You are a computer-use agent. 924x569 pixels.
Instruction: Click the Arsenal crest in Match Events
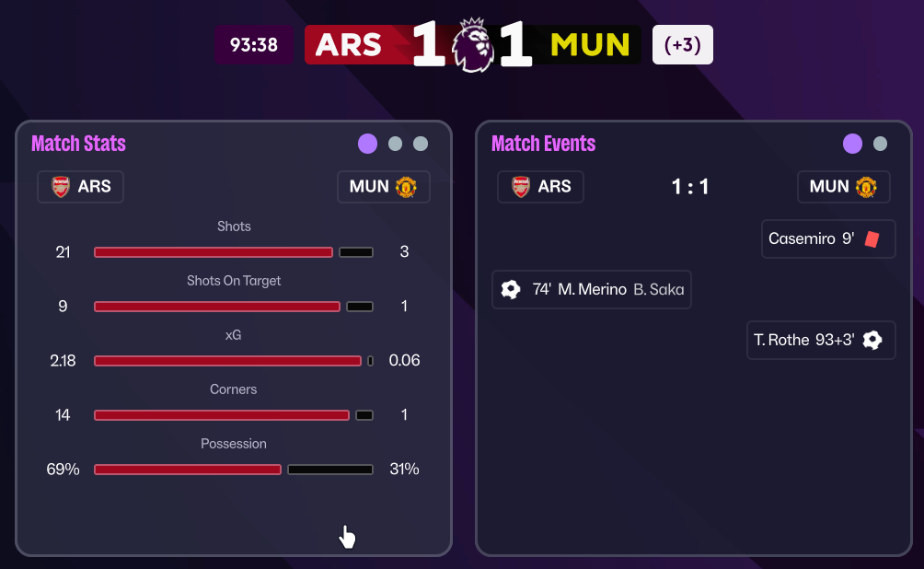click(521, 187)
